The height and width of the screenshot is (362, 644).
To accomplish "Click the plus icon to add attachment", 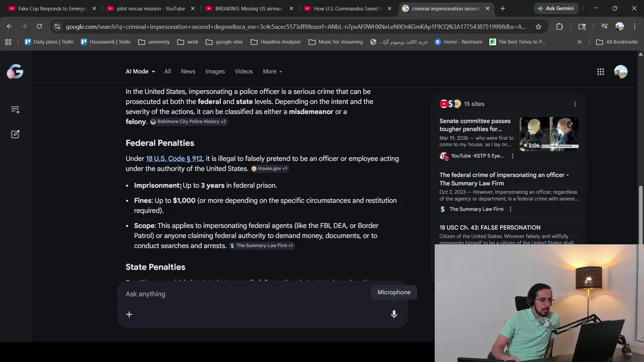I will coord(129,314).
